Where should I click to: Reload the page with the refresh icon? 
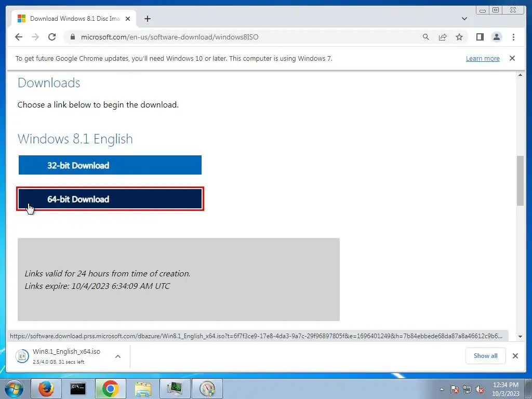(x=52, y=37)
